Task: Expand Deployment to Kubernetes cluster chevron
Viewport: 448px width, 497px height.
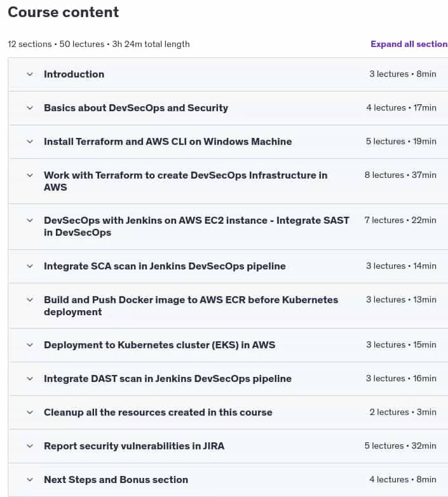Action: coord(30,345)
